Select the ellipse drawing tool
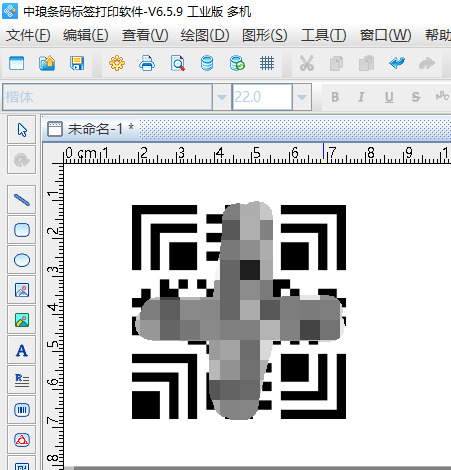 (x=22, y=260)
